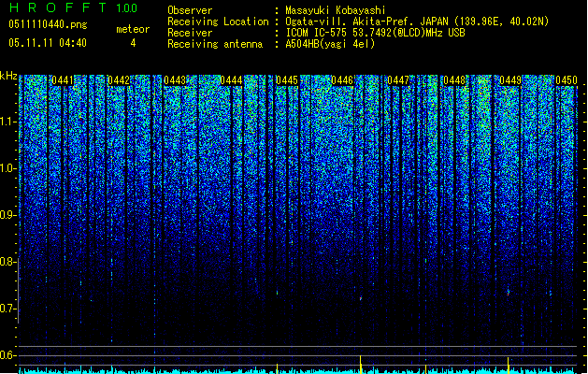Click the HROFFT 1.0.0 title text

[73, 7]
